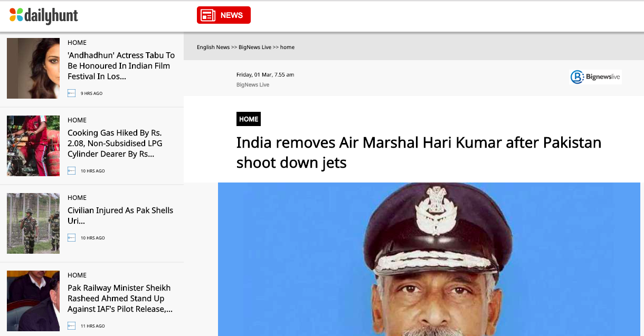Select the home breadcrumb item
Image resolution: width=644 pixels, height=336 pixels.
[287, 47]
